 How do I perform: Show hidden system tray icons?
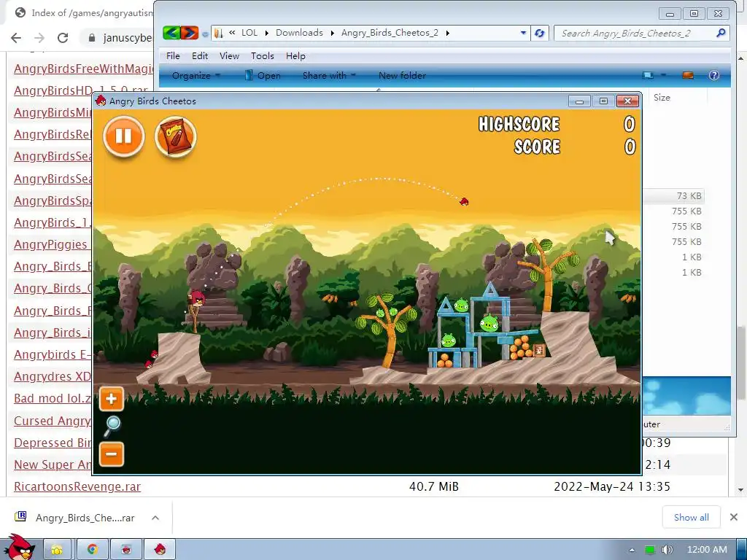point(632,550)
